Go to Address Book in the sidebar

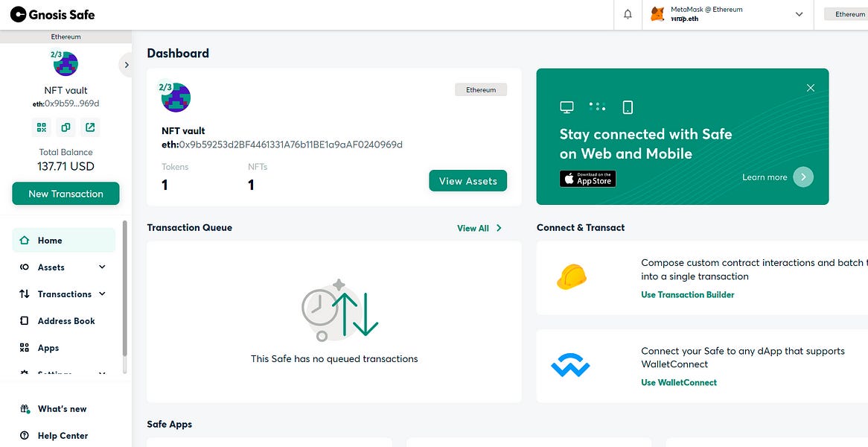pyautogui.click(x=66, y=321)
